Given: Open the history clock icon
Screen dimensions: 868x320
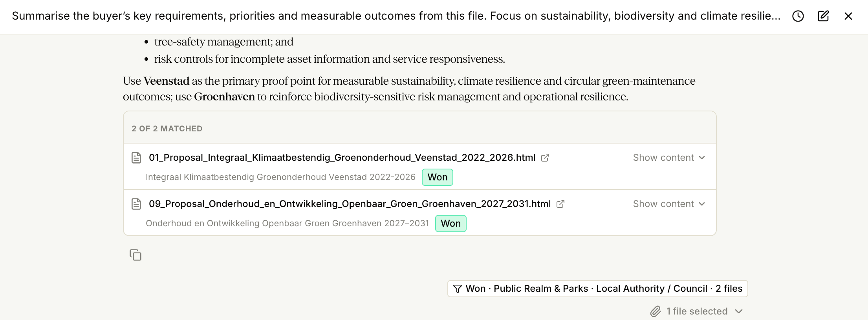Looking at the screenshot, I should (x=798, y=16).
